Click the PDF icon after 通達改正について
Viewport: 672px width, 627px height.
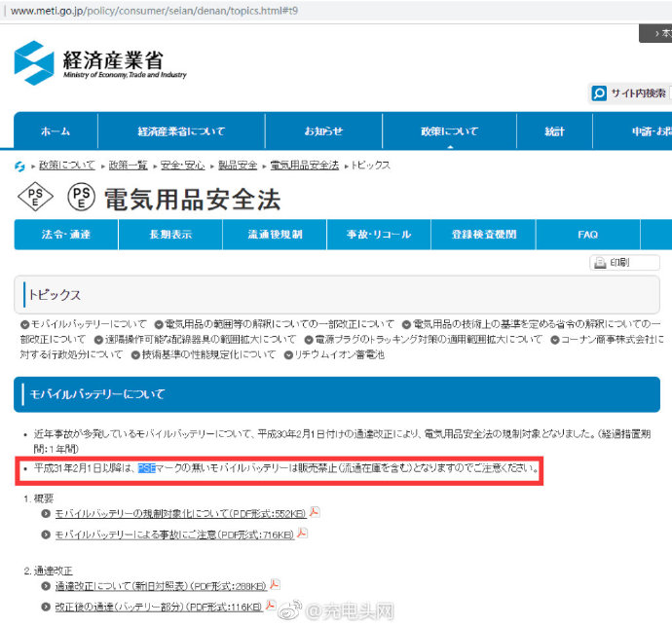click(x=275, y=584)
